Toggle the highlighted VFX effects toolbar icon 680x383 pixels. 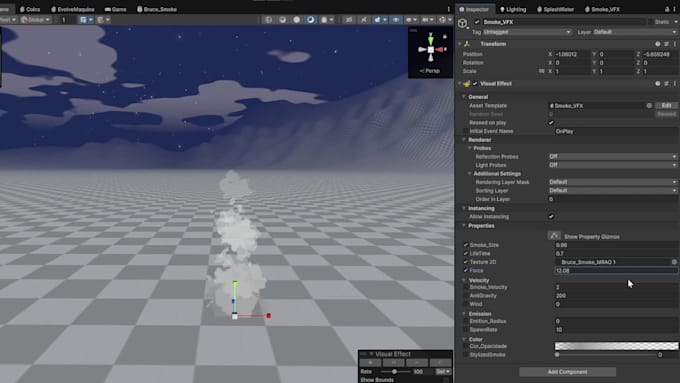coord(379,20)
